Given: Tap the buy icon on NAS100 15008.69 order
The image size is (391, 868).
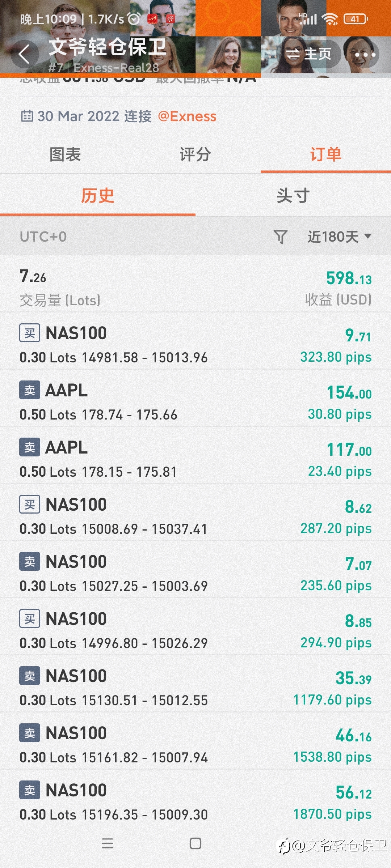Looking at the screenshot, I should click(x=30, y=505).
